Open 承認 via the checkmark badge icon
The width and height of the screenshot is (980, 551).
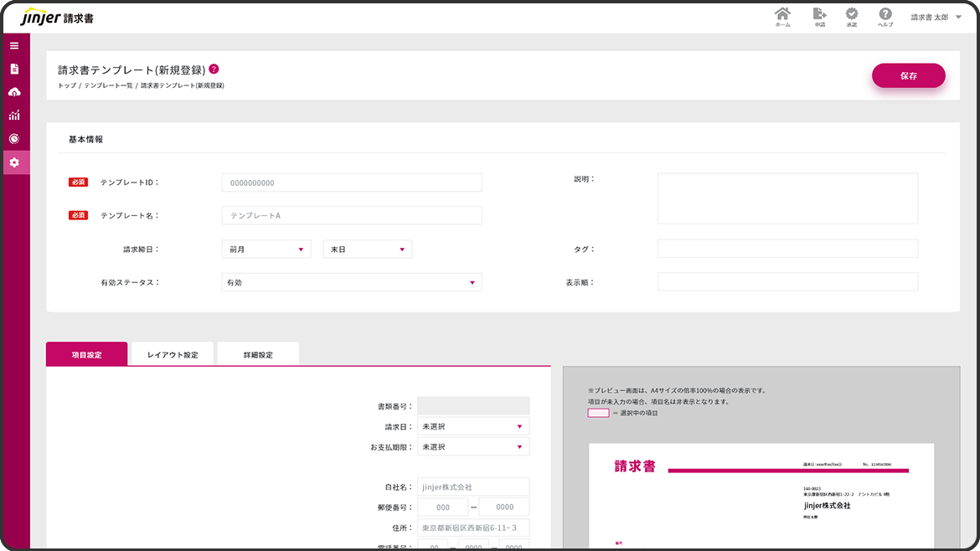[x=851, y=15]
